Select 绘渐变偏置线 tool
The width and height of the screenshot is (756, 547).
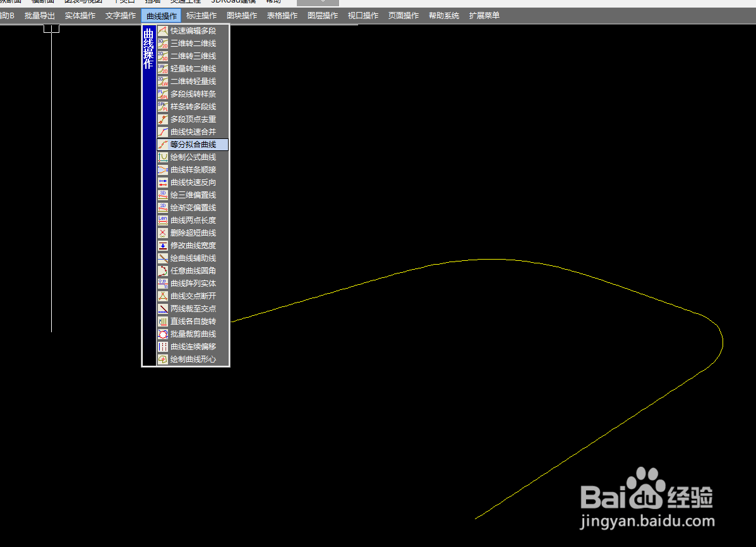(193, 207)
